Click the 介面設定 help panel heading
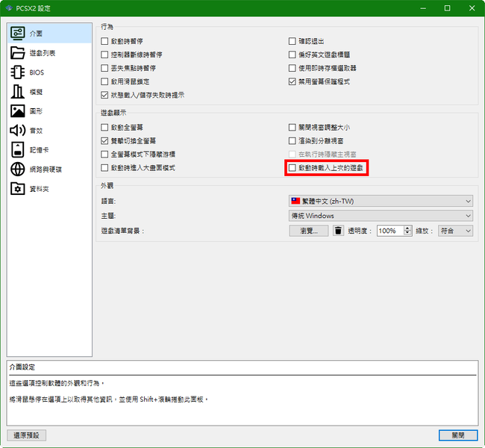Image resolution: width=485 pixels, height=448 pixels. pyautogui.click(x=22, y=367)
